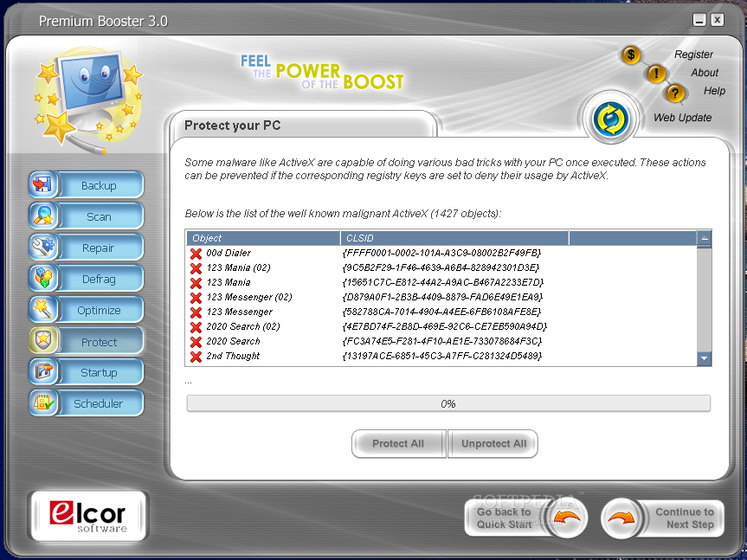The height and width of the screenshot is (560, 747).
Task: Open the About link
Action: [x=704, y=73]
